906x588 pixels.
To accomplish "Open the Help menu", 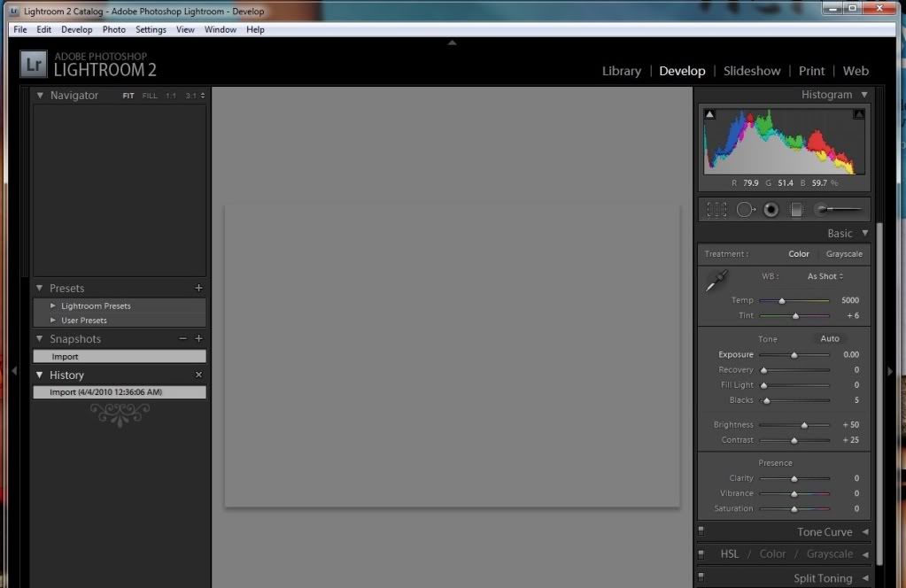I will 255,29.
